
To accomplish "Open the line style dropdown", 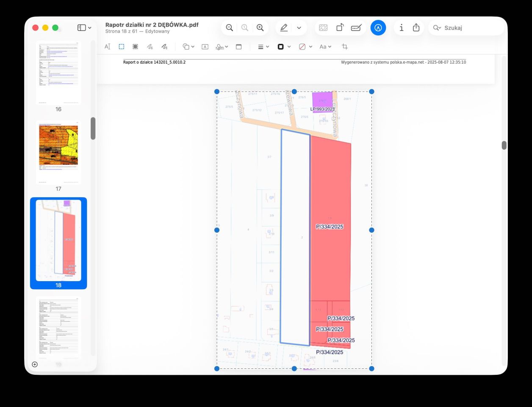I will coord(263,47).
